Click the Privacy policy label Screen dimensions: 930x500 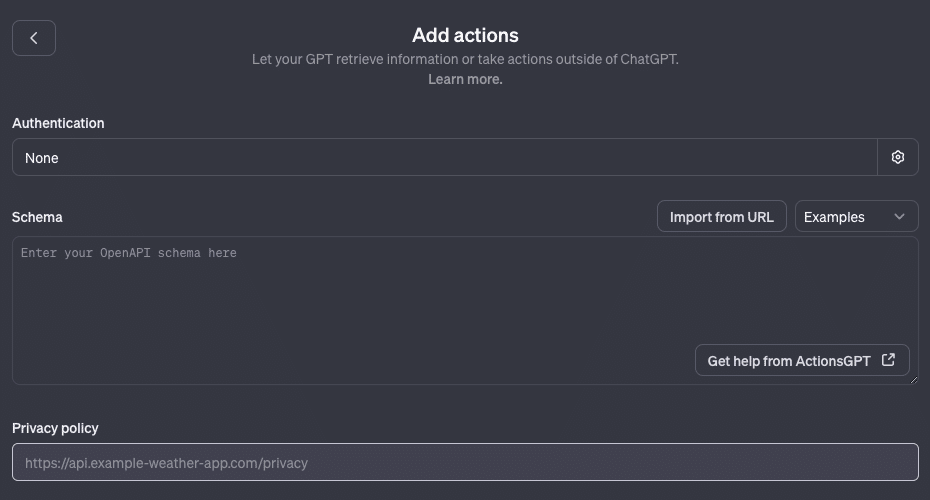(x=55, y=428)
